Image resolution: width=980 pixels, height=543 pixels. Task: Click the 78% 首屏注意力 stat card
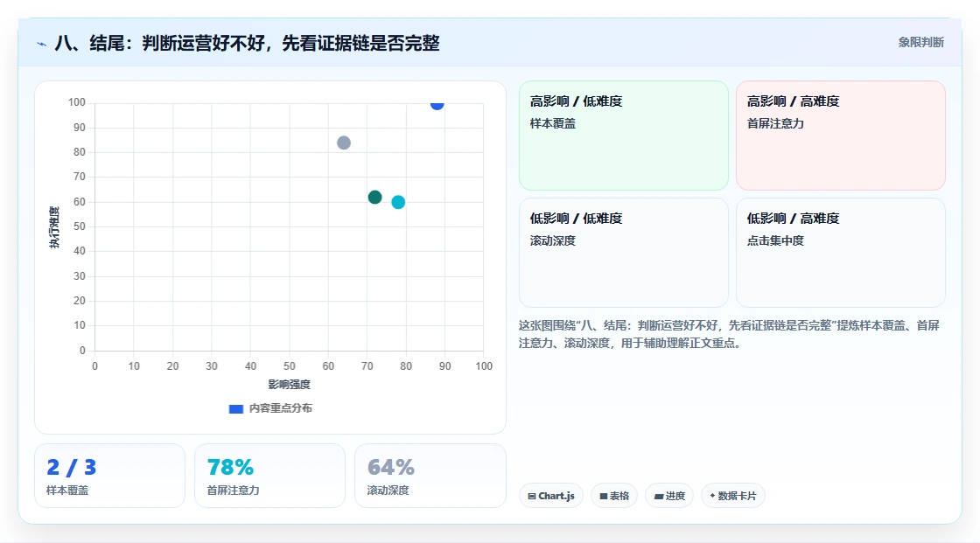(270, 477)
